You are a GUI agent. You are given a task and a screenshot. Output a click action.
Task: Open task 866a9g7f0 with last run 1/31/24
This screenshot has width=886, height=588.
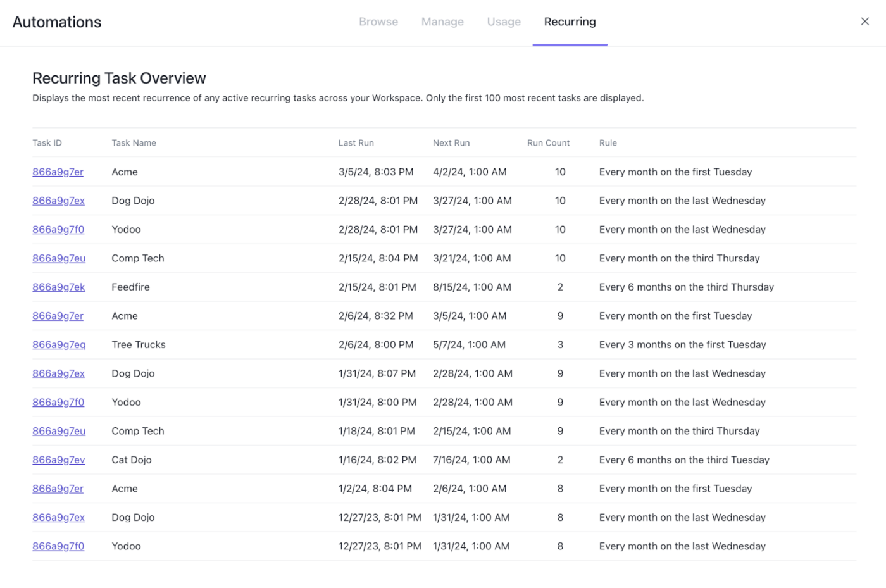[58, 403]
